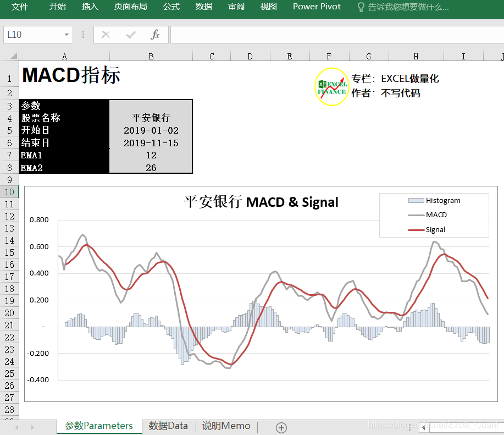The image size is (504, 435).
Task: Open the 文件 menu
Action: pos(20,7)
